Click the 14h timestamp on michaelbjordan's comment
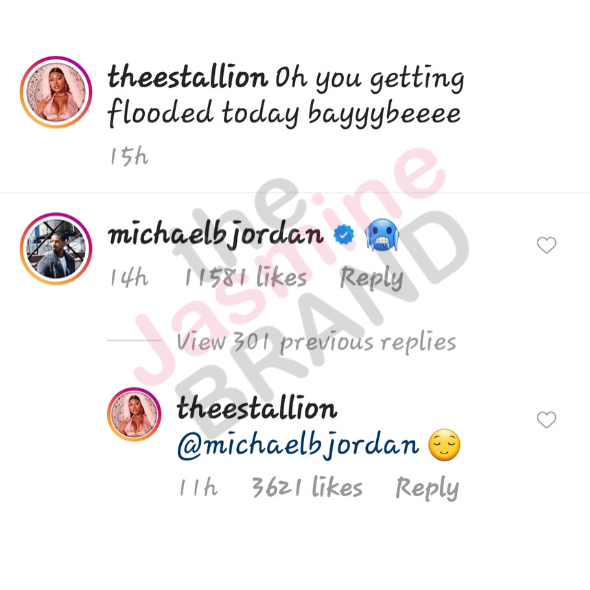The height and width of the screenshot is (590, 590). tap(129, 277)
